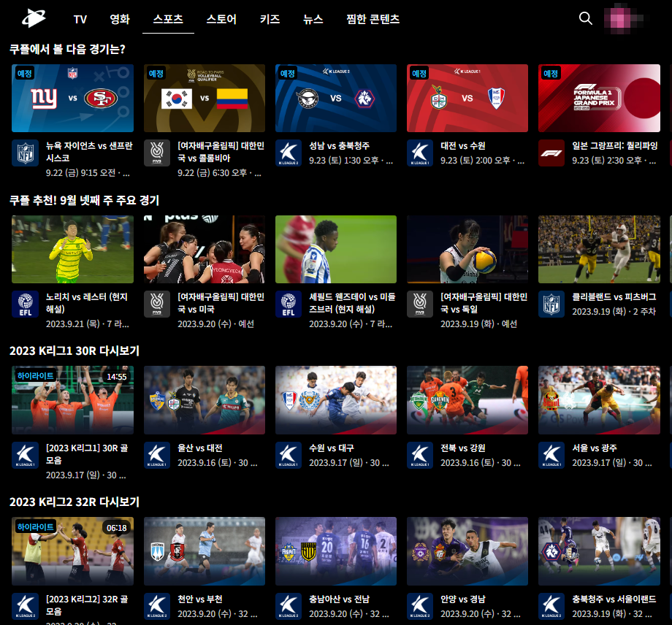
Task: Open 전북 vs 강원 replay thumbnail
Action: coord(467,400)
